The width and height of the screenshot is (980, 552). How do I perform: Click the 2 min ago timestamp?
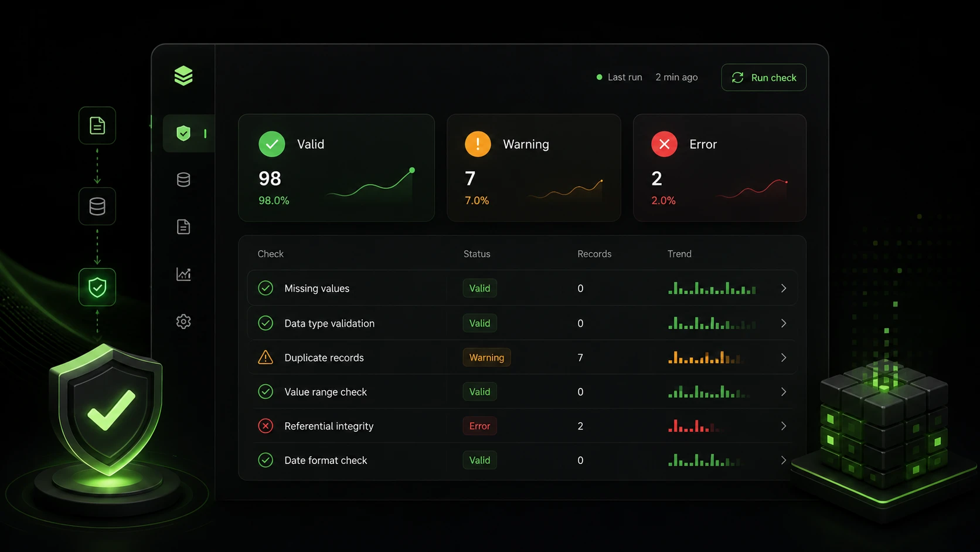click(676, 77)
